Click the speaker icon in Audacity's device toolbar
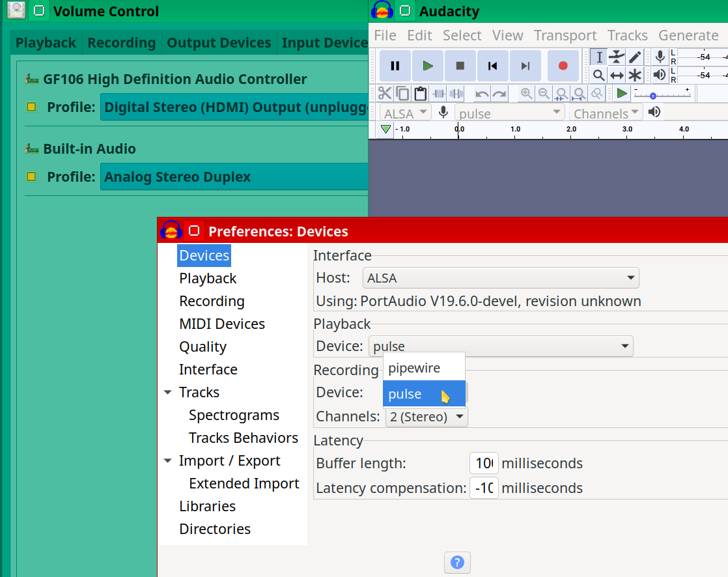This screenshot has width=728, height=577. pos(654,112)
